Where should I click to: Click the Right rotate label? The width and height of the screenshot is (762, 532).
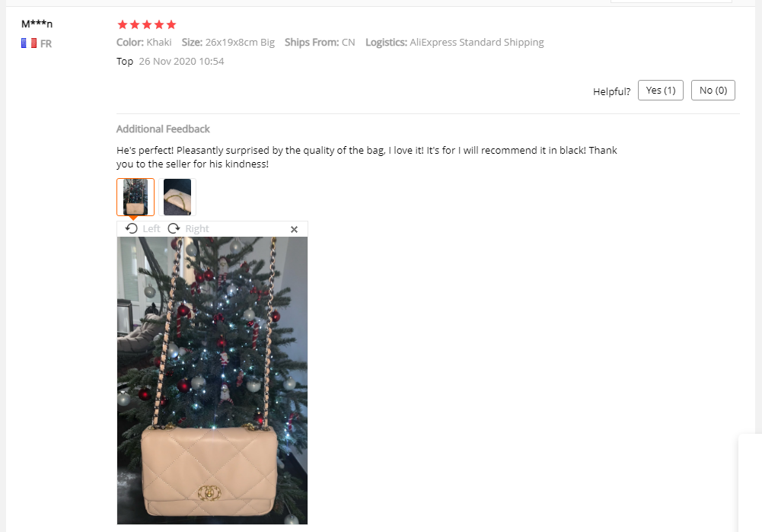(197, 229)
